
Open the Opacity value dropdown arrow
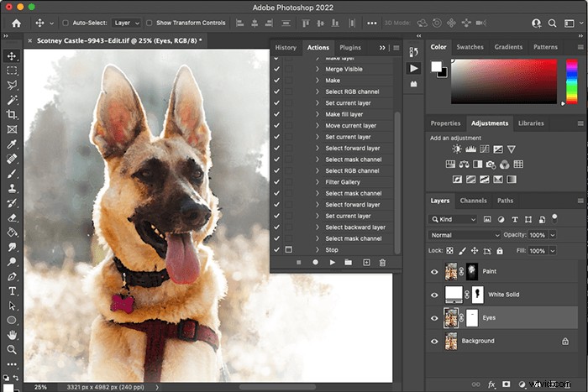coord(553,235)
